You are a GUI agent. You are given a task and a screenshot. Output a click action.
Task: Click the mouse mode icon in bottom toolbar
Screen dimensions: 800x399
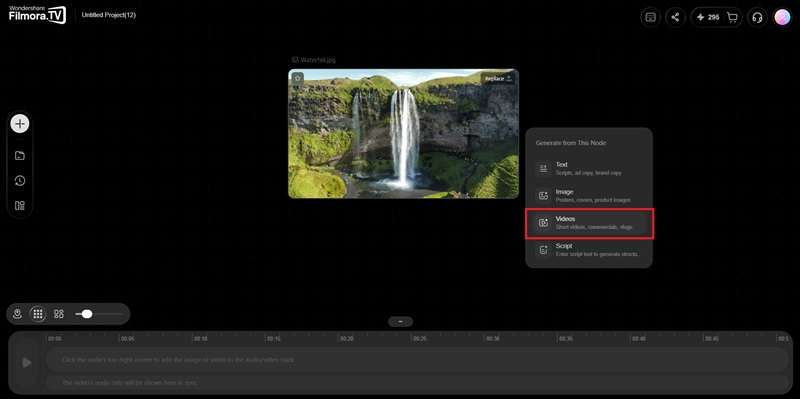tap(17, 314)
